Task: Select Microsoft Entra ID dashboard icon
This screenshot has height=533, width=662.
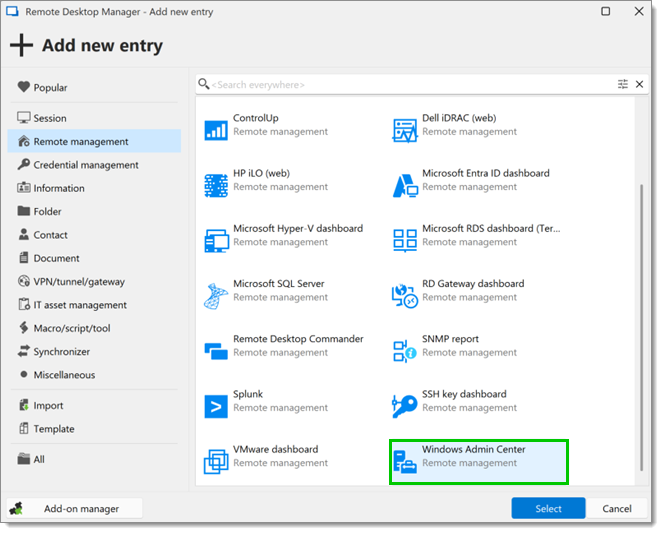Action: point(405,185)
